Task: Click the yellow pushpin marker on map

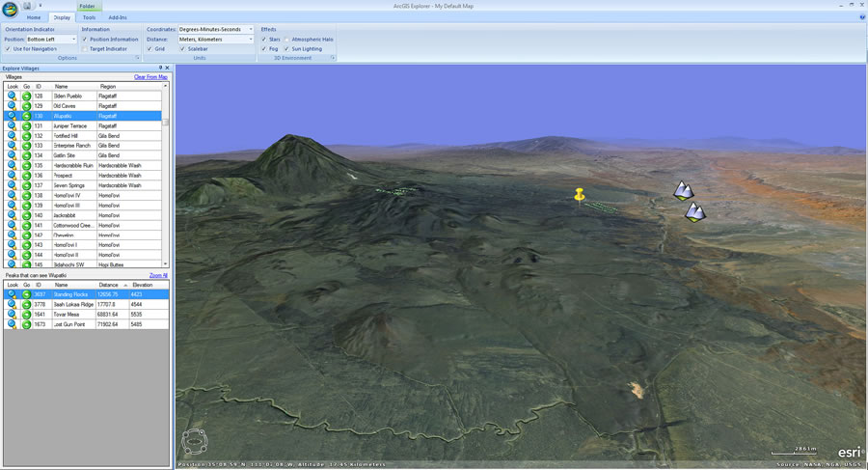Action: (x=579, y=195)
